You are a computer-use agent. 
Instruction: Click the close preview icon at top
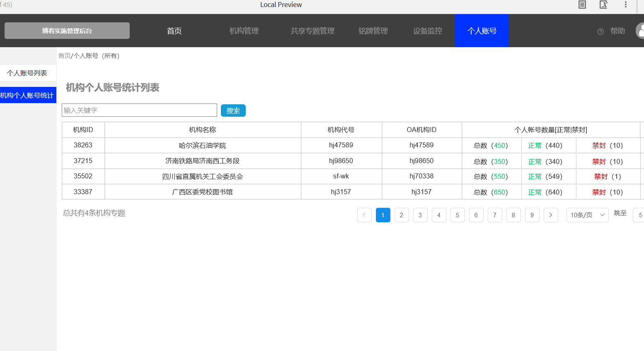(x=604, y=5)
